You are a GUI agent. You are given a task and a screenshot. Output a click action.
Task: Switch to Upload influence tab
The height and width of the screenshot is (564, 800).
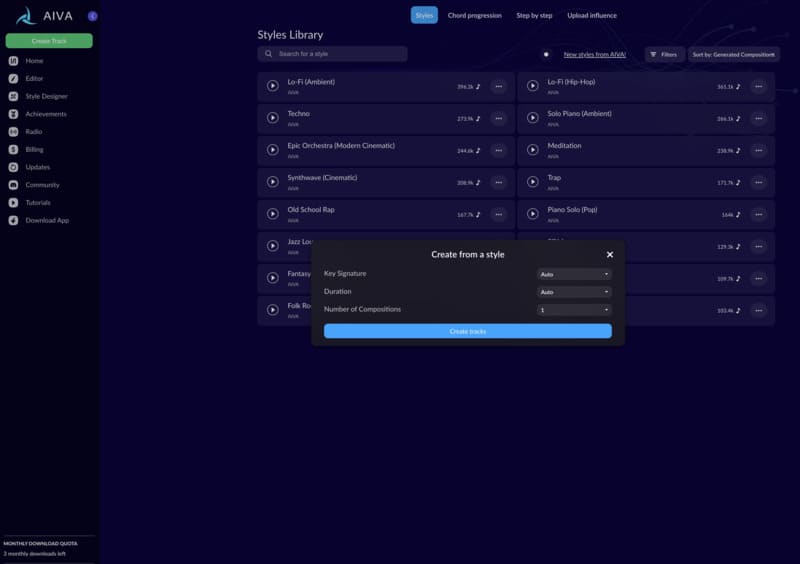592,15
